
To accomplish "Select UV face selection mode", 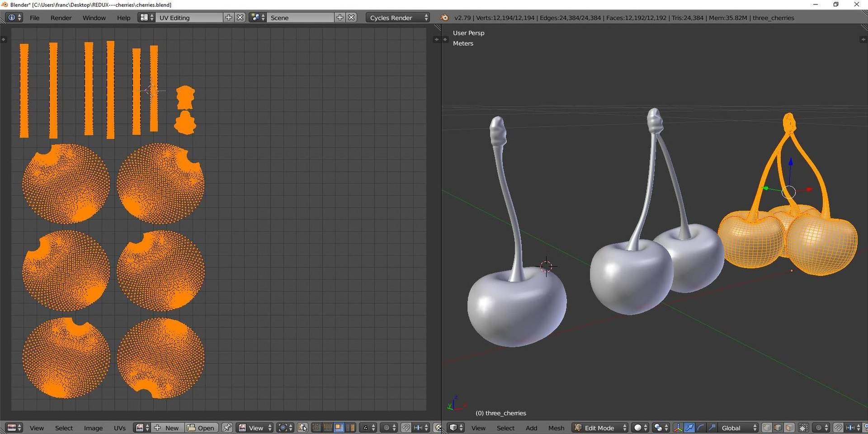I will click(339, 428).
